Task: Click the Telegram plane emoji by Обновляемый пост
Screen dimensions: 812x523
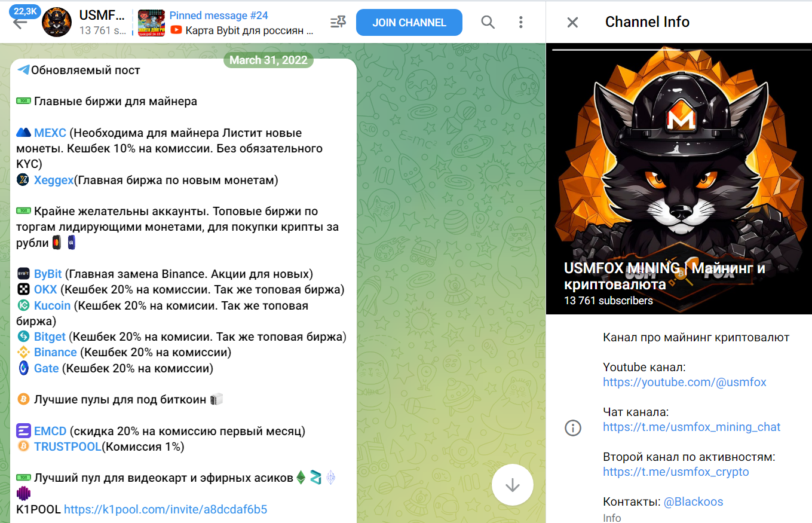Action: click(23, 70)
